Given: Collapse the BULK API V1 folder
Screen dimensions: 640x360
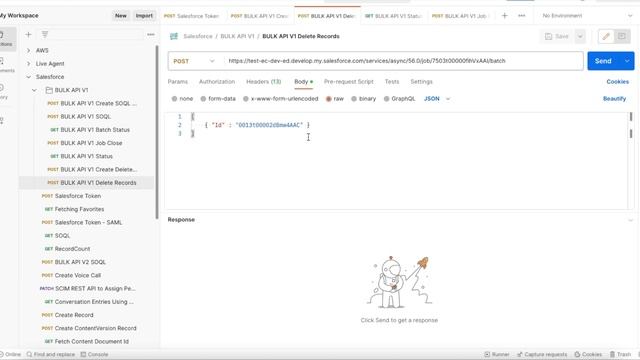Looking at the screenshot, I should 34,90.
